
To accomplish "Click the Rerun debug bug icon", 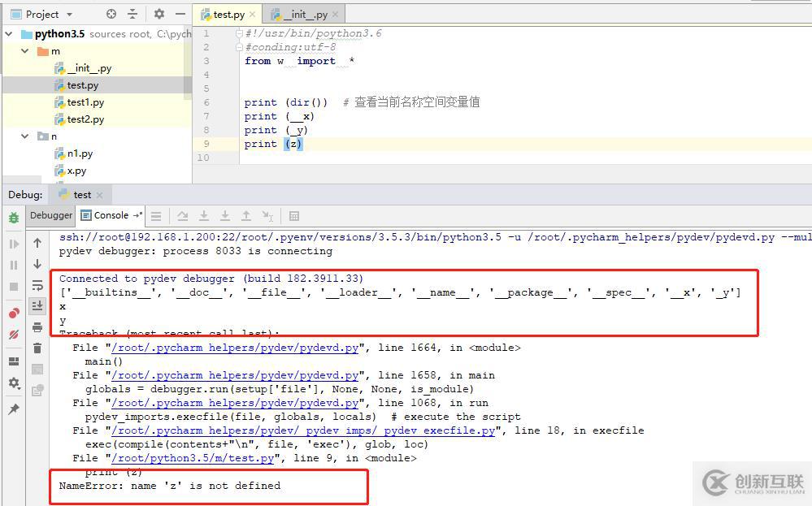I will 14,218.
